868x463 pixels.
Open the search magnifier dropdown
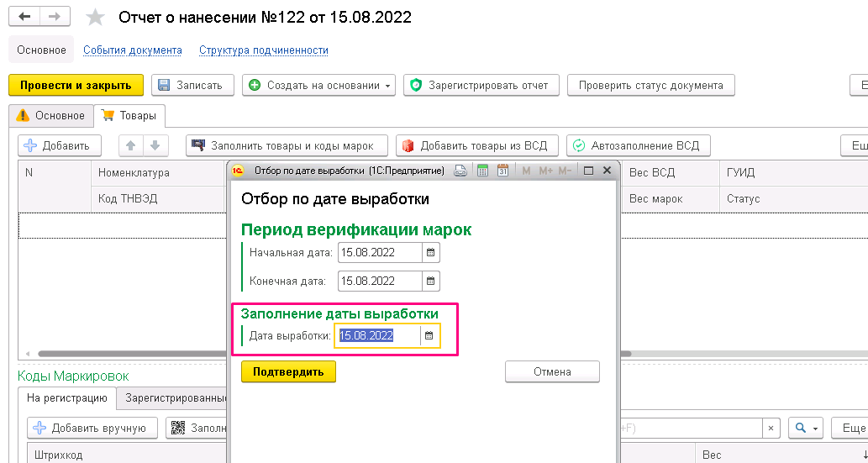coord(806,428)
